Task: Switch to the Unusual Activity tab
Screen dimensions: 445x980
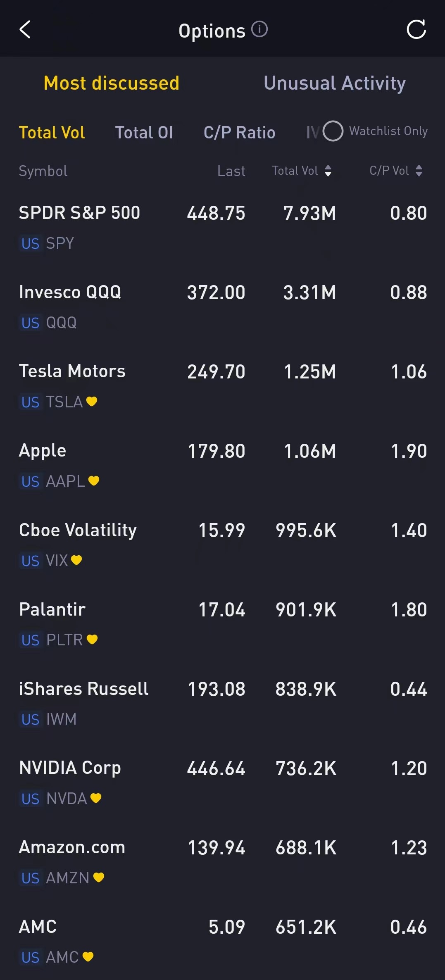Action: 335,83
